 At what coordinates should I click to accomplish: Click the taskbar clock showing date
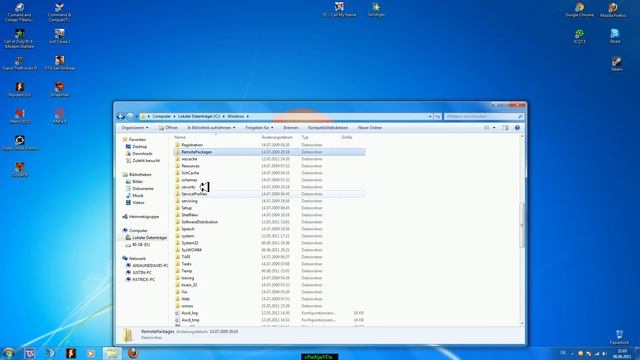[622, 353]
